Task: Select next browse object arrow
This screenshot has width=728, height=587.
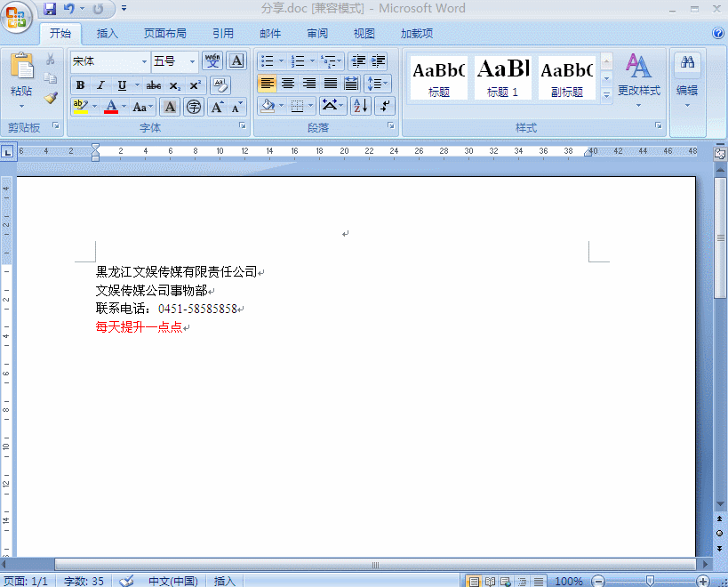Action: pos(720,549)
